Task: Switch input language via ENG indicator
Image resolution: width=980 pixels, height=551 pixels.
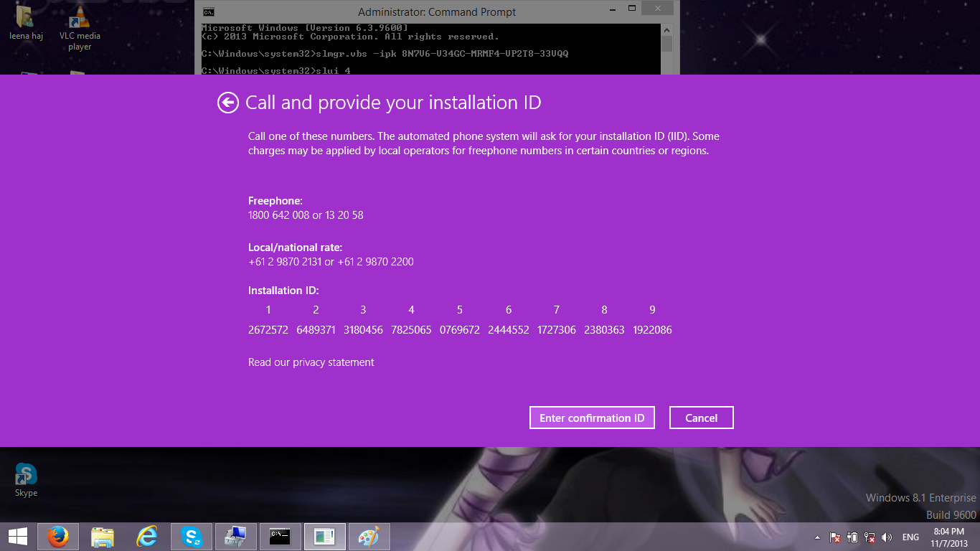Action: (910, 537)
